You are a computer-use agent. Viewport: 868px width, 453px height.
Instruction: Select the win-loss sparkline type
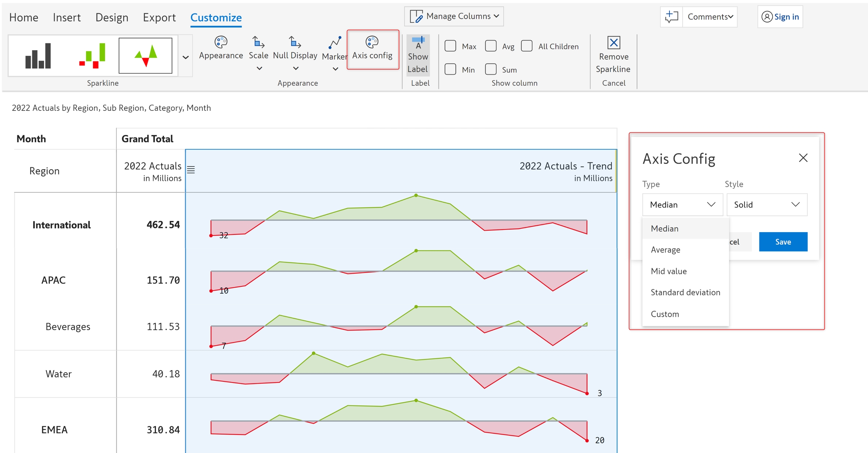[92, 56]
